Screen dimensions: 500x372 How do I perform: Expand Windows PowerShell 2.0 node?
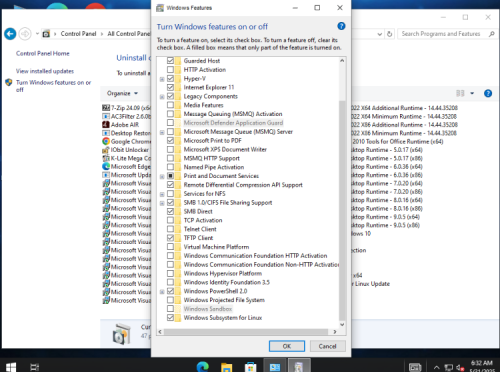coord(162,292)
